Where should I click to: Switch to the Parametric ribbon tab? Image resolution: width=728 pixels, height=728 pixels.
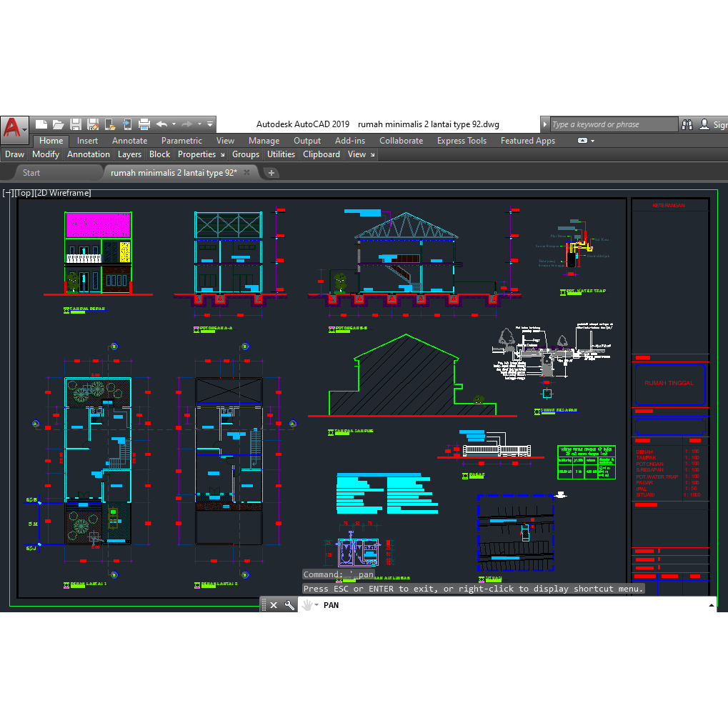(181, 141)
